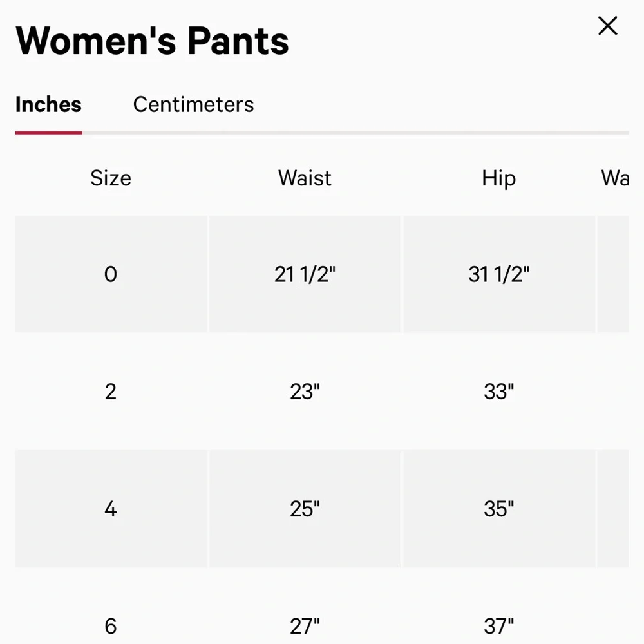Select the size 4 cell

click(111, 509)
